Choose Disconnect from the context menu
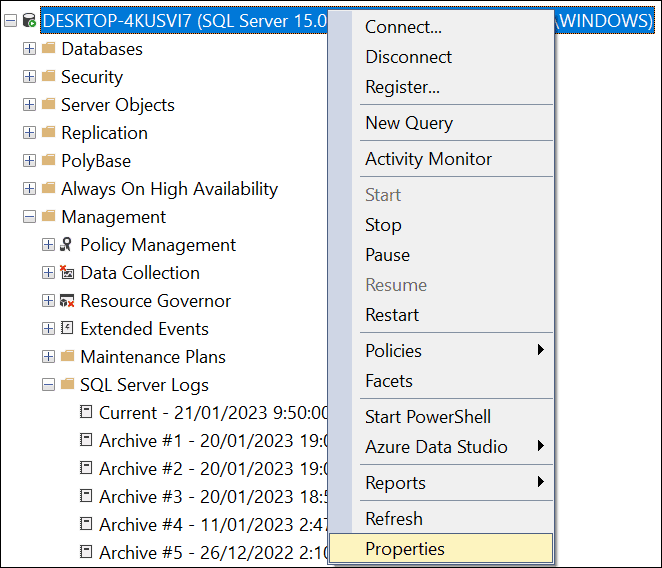This screenshot has width=662, height=568. pos(441,57)
